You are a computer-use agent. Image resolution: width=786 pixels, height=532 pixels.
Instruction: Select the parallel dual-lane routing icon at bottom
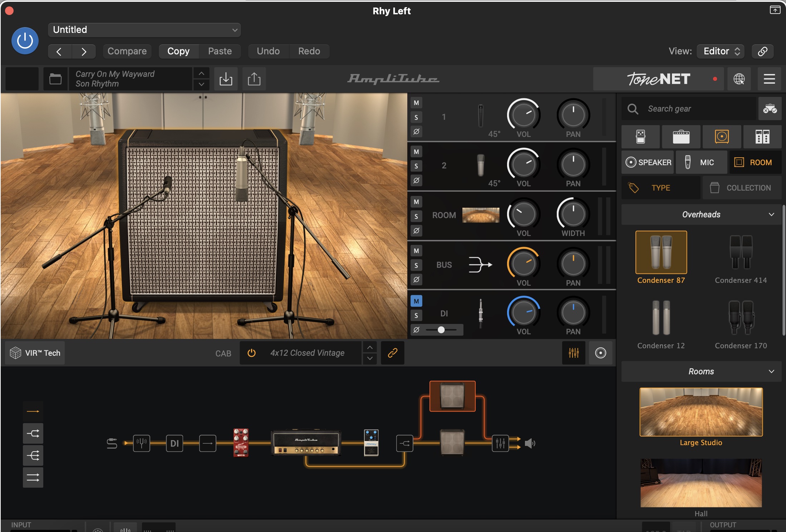tap(33, 477)
